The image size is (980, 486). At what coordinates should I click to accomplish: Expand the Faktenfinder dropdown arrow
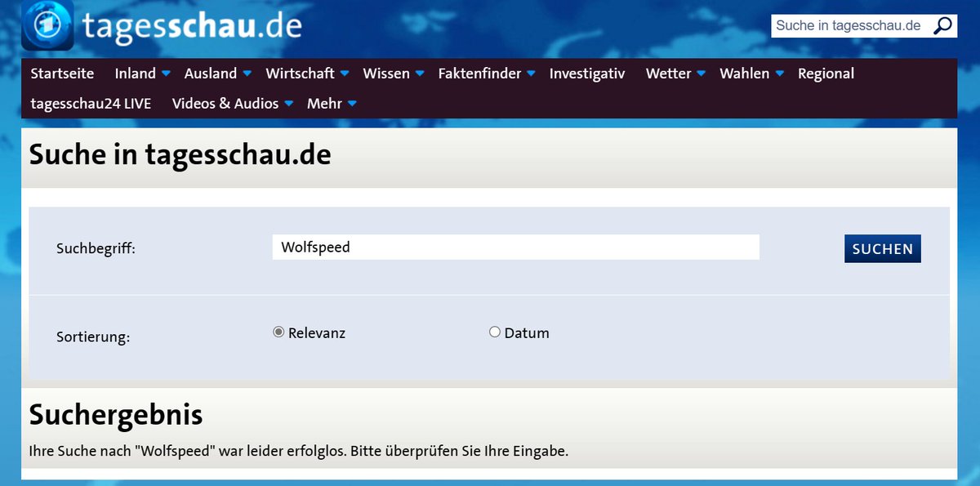tap(531, 74)
